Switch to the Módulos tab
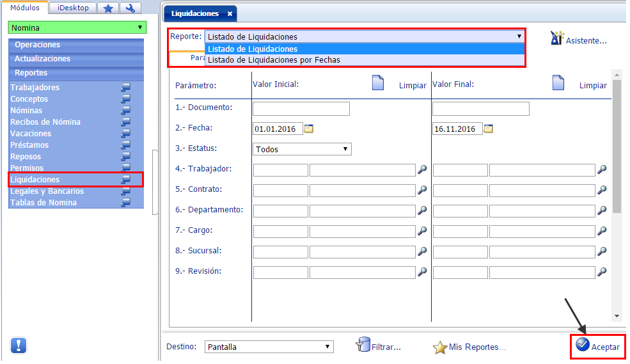 (25, 8)
